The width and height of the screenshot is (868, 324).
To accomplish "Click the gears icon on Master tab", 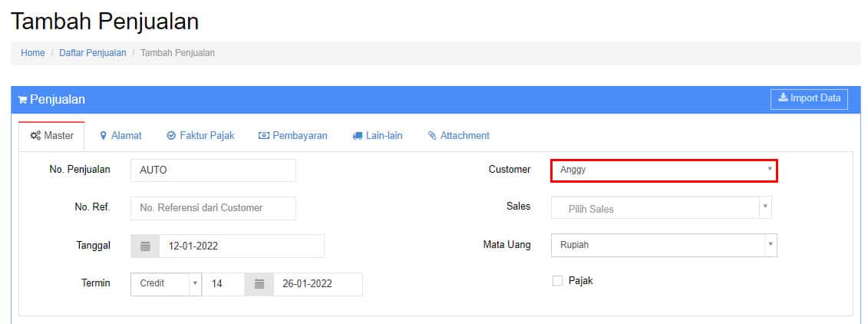I will click(x=35, y=136).
